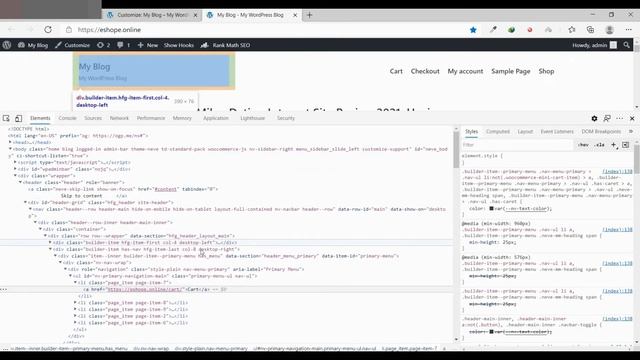Reload the current page

click(48, 30)
